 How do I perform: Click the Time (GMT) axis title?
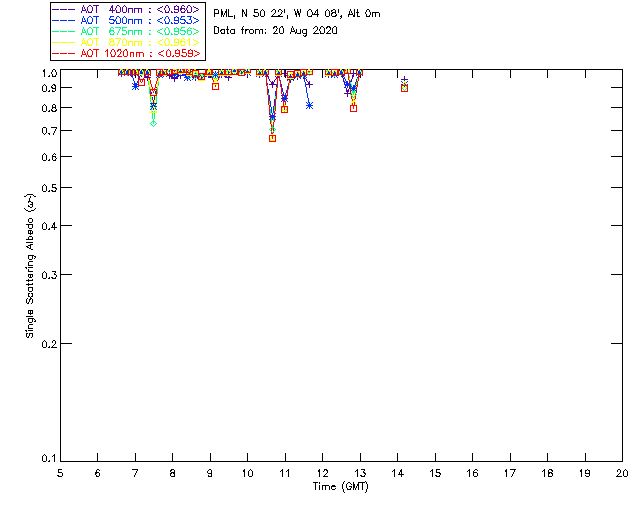[x=341, y=487]
